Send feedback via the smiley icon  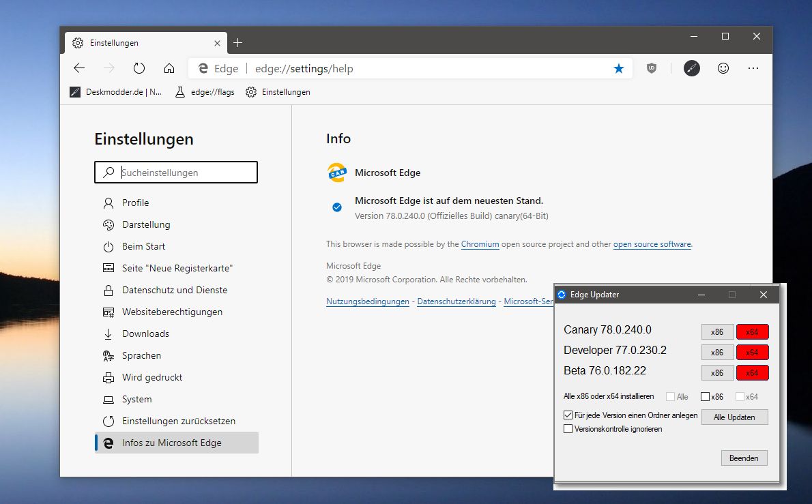click(723, 68)
